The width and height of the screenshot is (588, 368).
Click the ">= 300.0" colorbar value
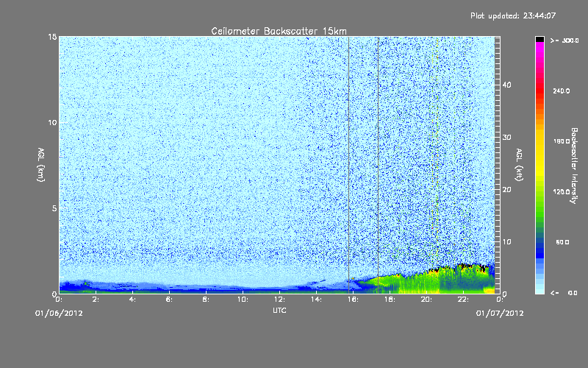coord(564,40)
